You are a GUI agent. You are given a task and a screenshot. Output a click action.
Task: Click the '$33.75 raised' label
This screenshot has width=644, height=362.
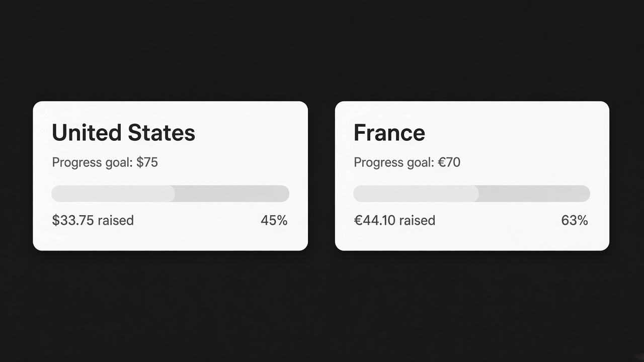click(93, 220)
